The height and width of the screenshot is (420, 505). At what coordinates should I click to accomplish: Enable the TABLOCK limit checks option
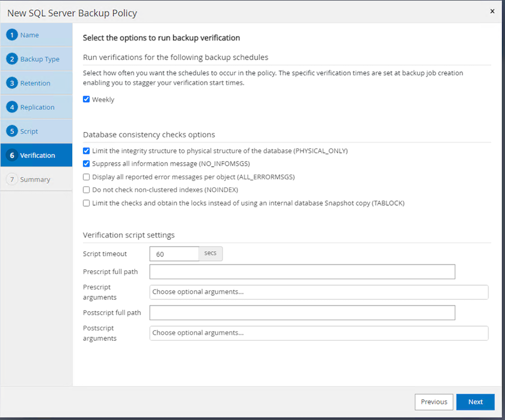click(87, 203)
